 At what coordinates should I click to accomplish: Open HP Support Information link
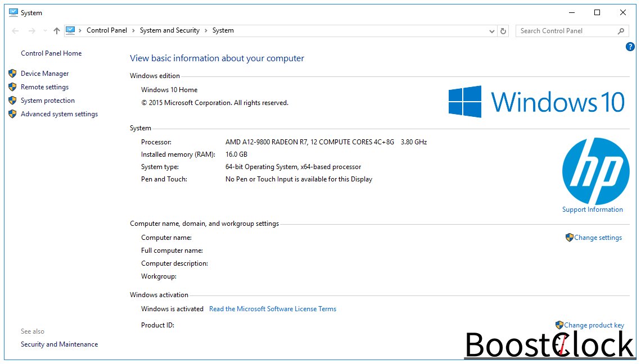592,210
